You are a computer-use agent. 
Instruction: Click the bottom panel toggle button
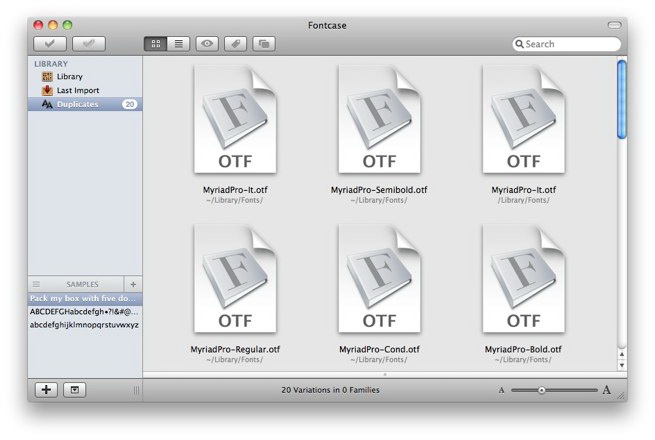tap(74, 390)
